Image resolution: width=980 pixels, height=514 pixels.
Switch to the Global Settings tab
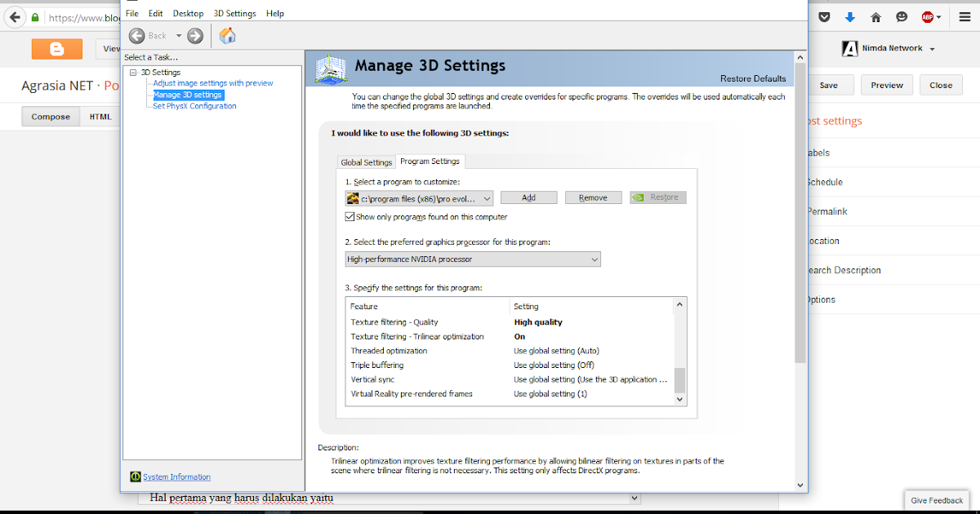point(367,162)
